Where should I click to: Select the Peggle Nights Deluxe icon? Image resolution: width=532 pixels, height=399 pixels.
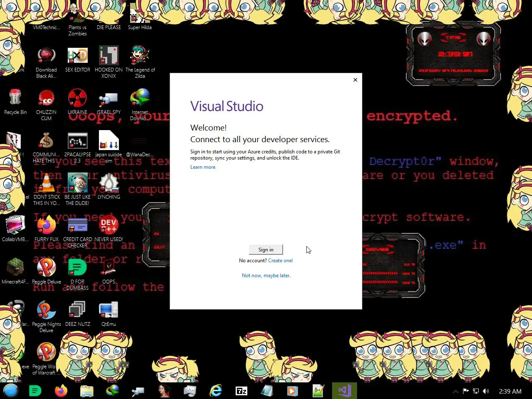[46, 317]
